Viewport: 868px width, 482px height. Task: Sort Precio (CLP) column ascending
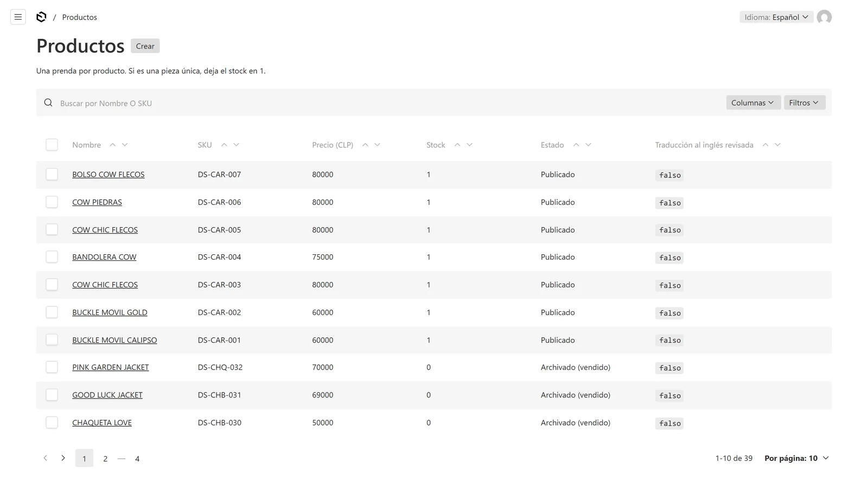[365, 145]
